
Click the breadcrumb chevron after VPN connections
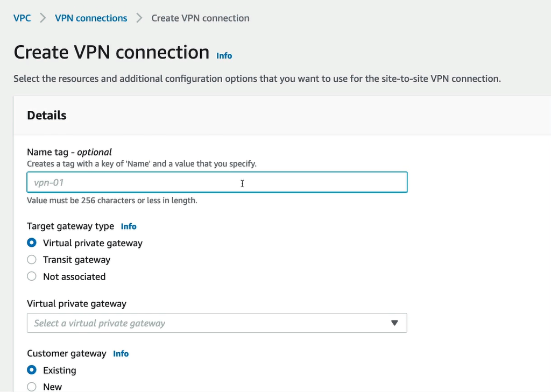point(139,18)
